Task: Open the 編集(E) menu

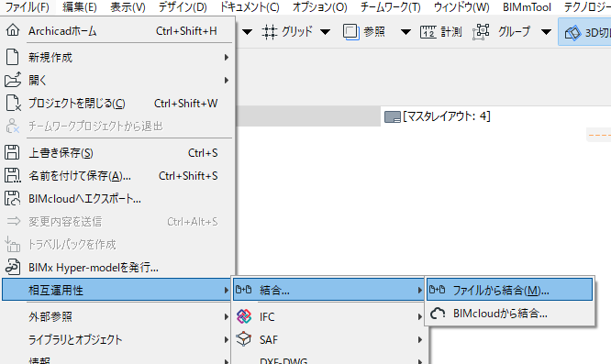Action: (80, 7)
